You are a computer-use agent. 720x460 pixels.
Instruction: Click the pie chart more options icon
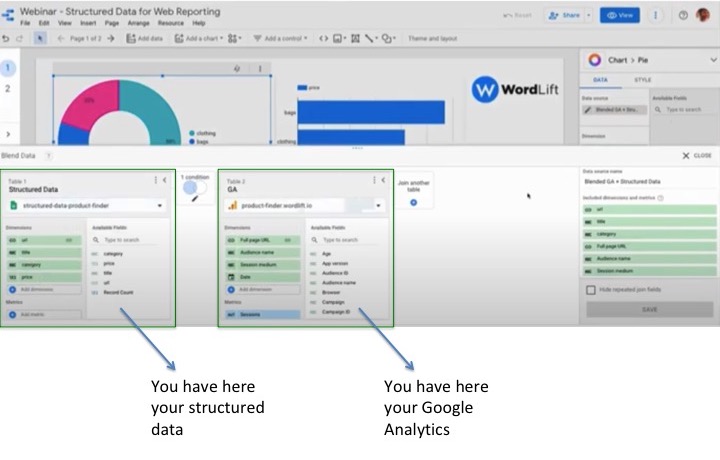(260, 69)
